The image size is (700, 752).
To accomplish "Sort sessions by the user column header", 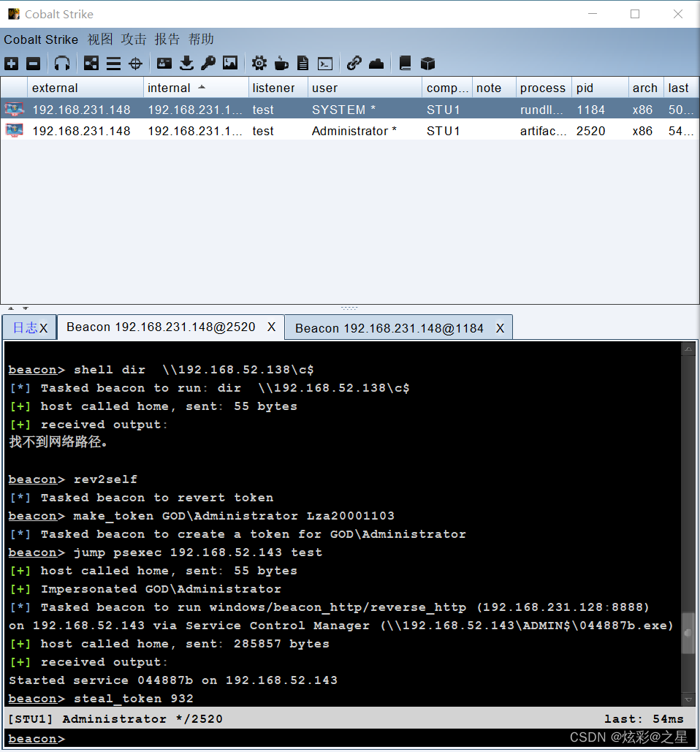I will coord(365,88).
